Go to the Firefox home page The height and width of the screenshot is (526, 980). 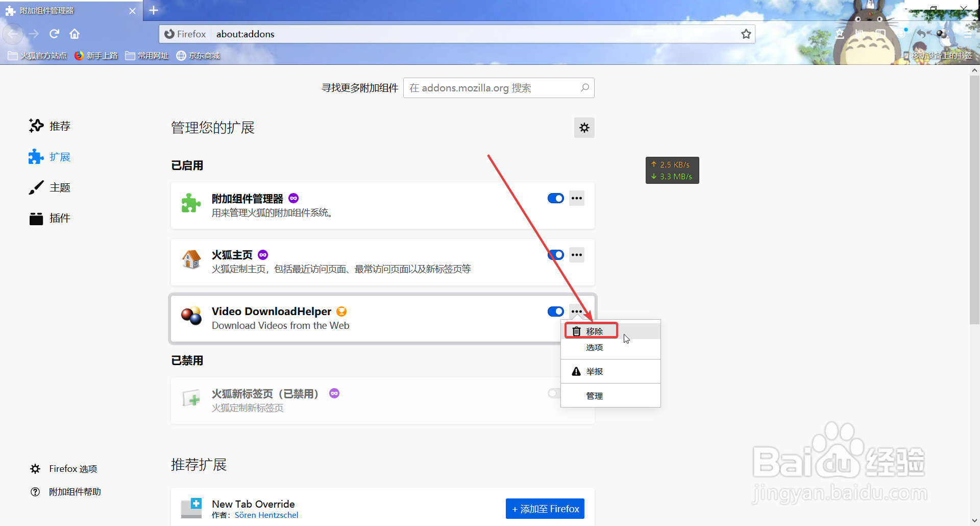click(75, 34)
